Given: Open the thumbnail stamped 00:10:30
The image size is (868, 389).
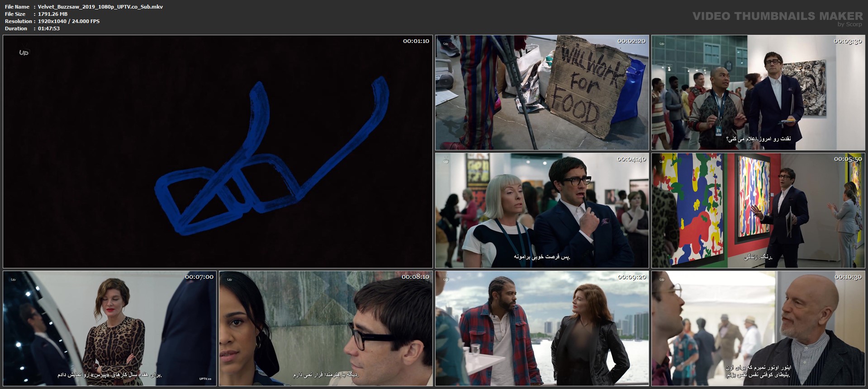Looking at the screenshot, I should (758, 328).
